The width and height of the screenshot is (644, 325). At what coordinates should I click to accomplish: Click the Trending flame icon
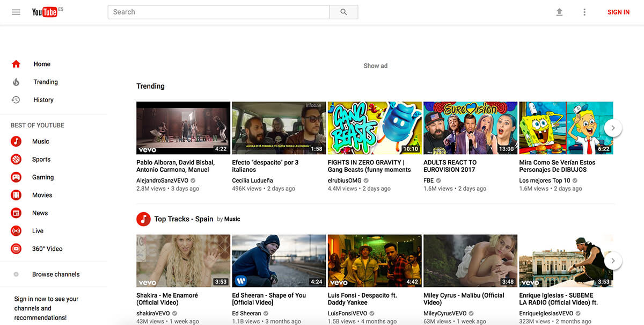[16, 82]
